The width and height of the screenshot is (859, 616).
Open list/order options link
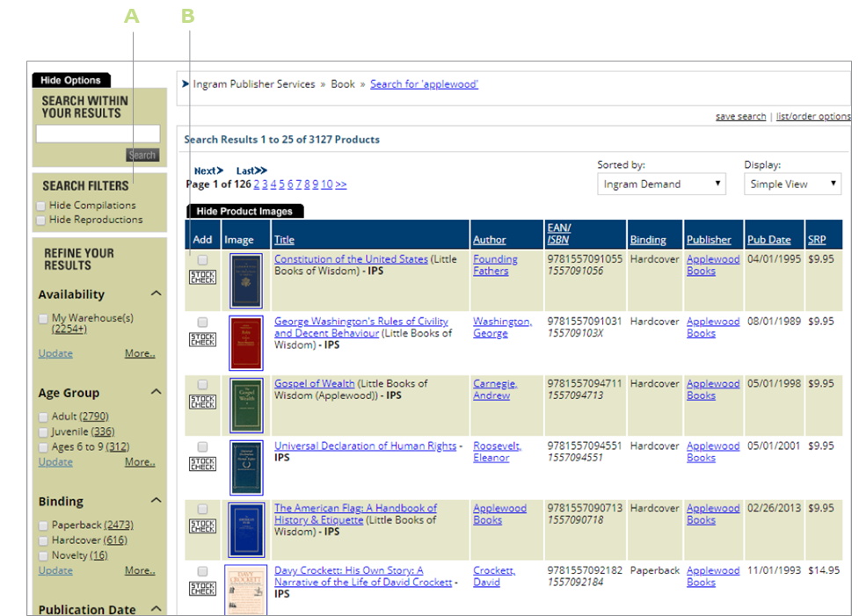coord(813,117)
